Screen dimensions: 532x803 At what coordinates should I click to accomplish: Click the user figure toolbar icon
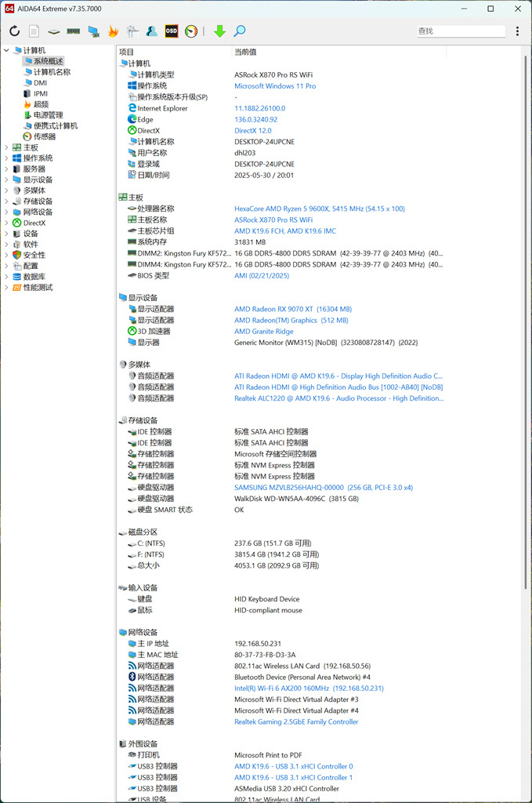click(x=151, y=31)
